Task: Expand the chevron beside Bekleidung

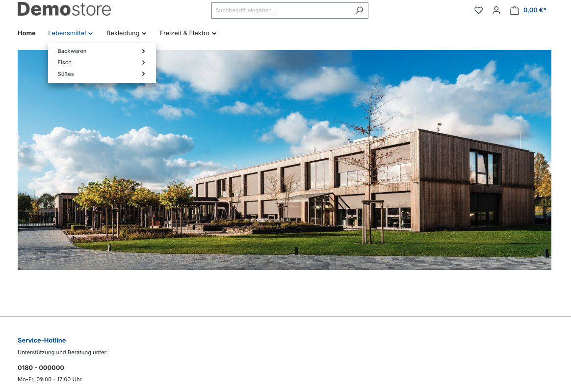Action: pos(144,34)
